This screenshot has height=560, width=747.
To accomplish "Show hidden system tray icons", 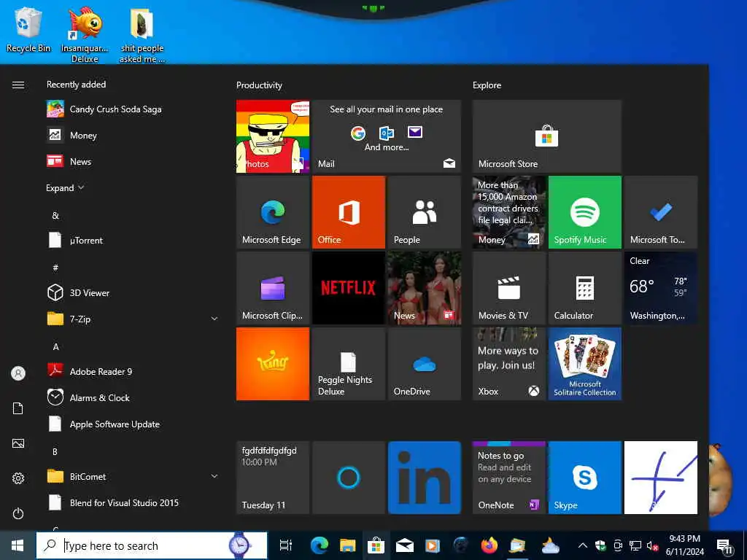I will (x=582, y=545).
